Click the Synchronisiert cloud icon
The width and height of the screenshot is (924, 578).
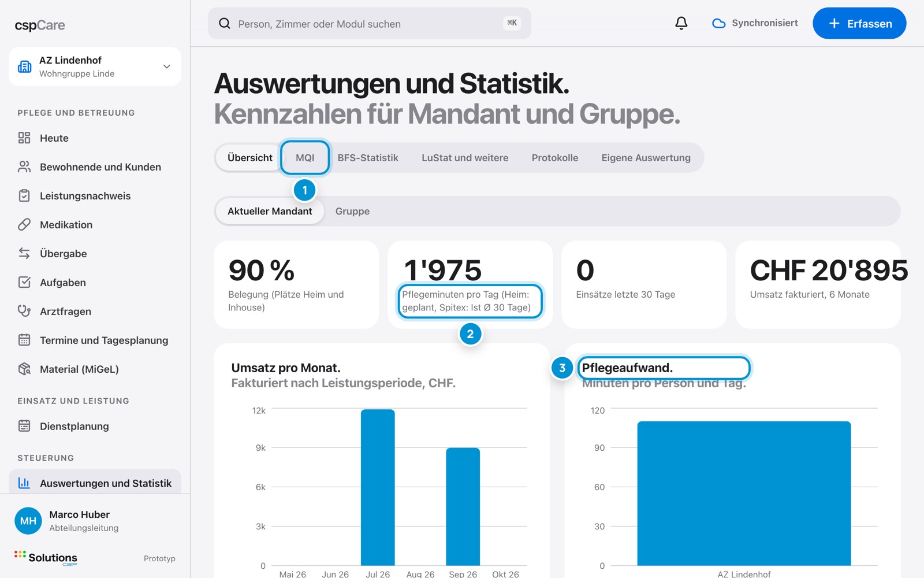719,23
